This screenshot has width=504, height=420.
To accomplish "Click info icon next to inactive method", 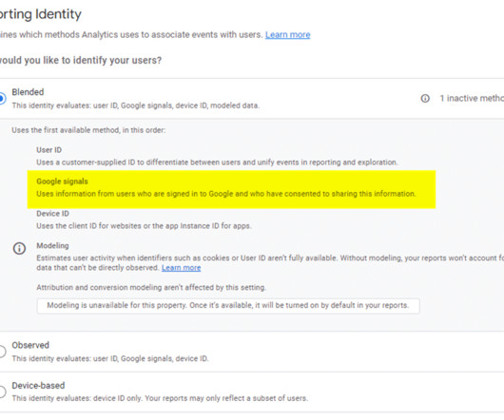I will point(425,98).
